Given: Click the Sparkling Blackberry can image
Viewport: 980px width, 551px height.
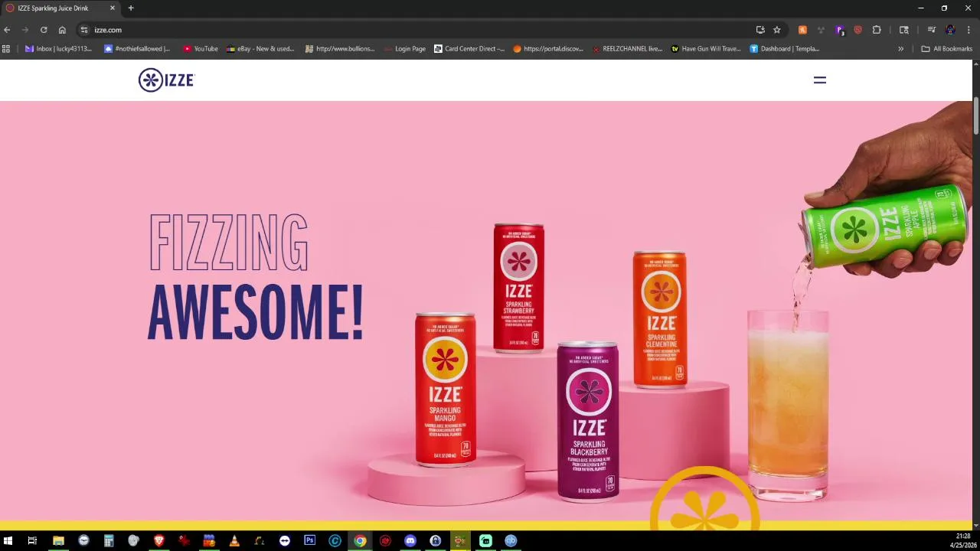Looking at the screenshot, I should (588, 421).
